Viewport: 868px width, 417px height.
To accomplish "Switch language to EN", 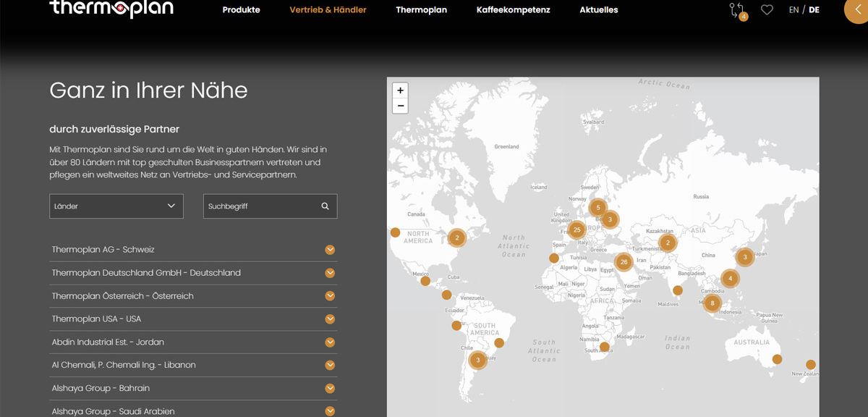I will click(794, 10).
